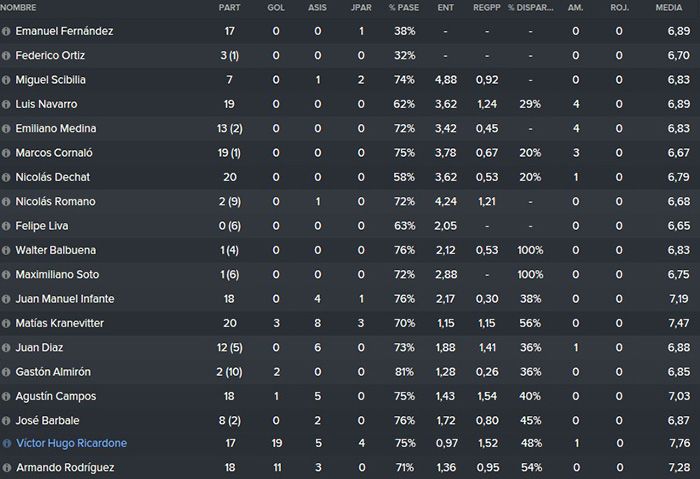Click info icon next to Felipe Liva
The width and height of the screenshot is (700, 479).
[6, 226]
